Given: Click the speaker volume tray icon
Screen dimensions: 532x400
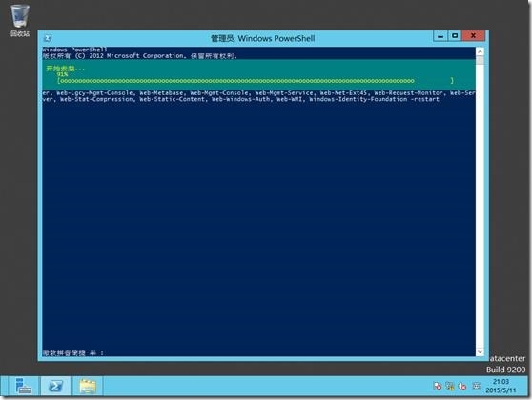Looking at the screenshot, I should [x=462, y=386].
